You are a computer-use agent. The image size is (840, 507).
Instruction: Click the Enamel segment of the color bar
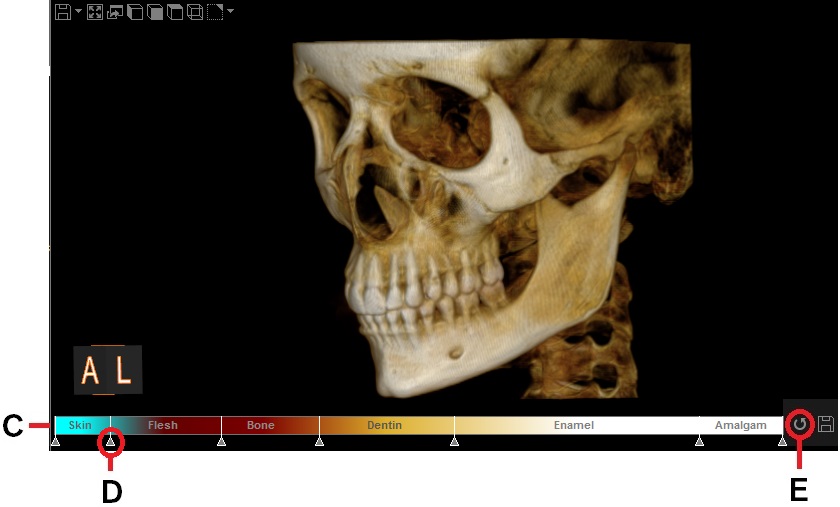576,425
